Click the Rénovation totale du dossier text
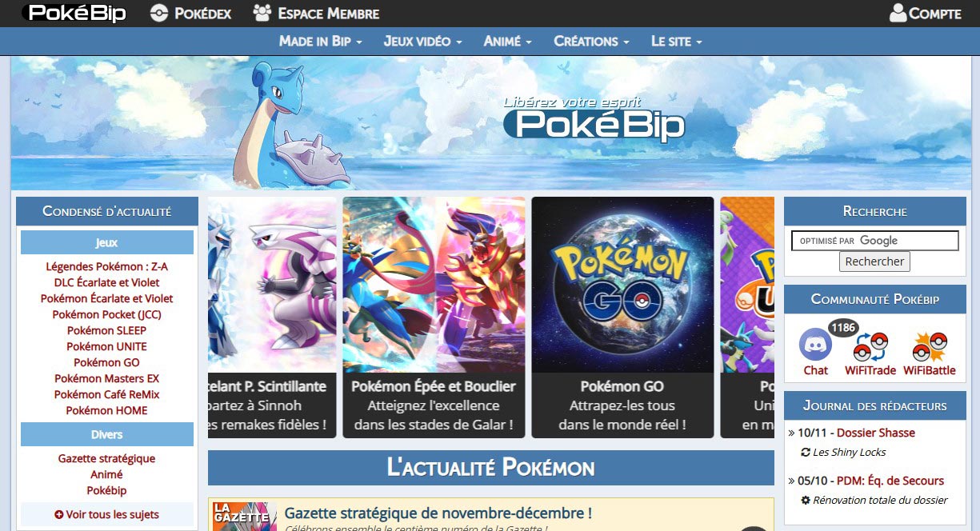This screenshot has width=980, height=531. point(880,501)
